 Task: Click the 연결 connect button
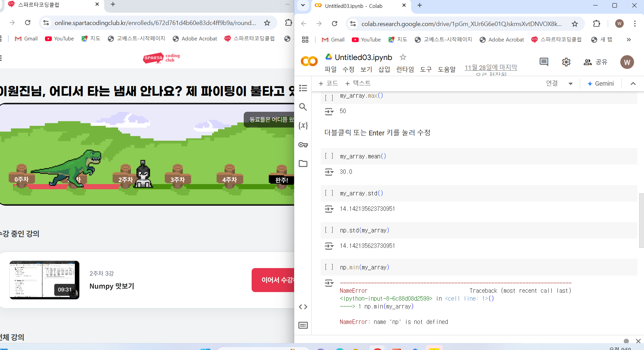[x=552, y=83]
